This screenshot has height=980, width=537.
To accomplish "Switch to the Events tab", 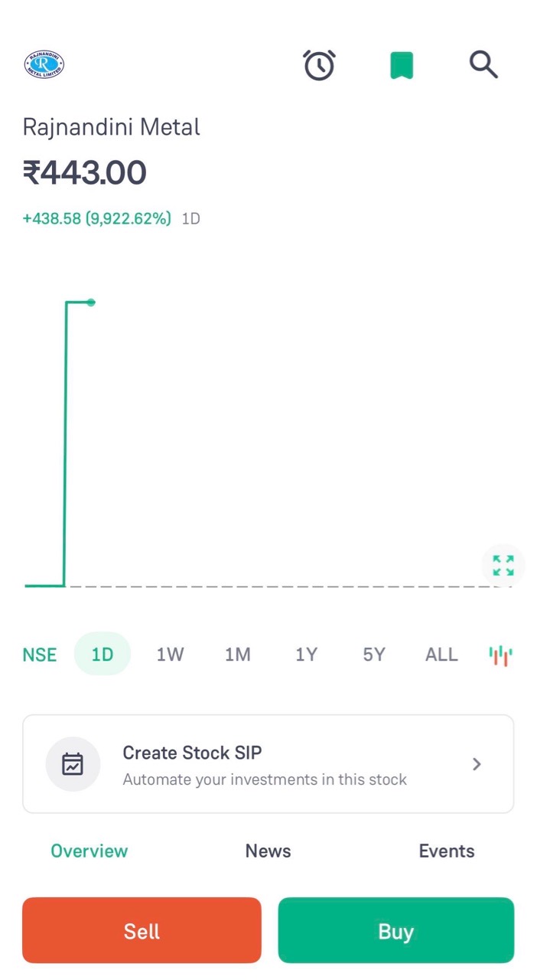I will (447, 851).
